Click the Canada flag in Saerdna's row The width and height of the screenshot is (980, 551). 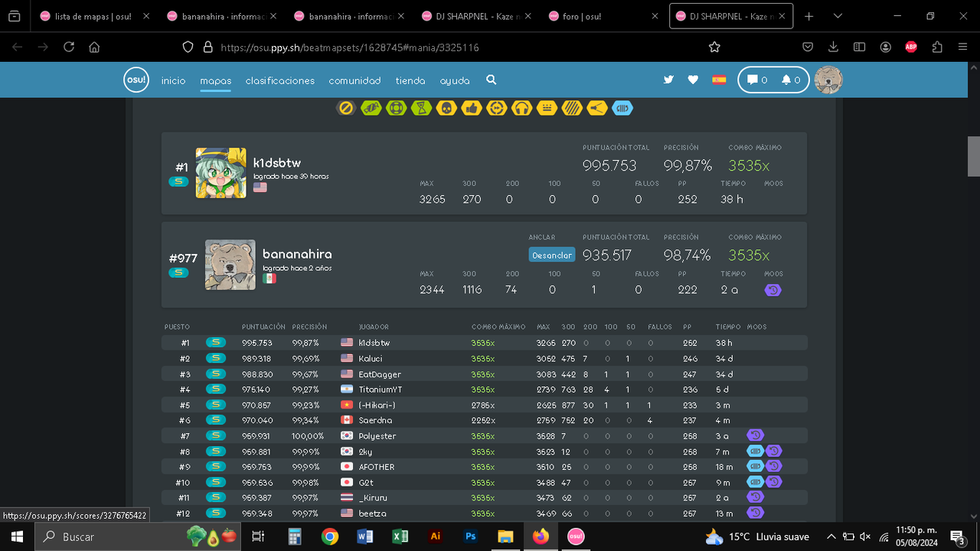click(x=347, y=420)
